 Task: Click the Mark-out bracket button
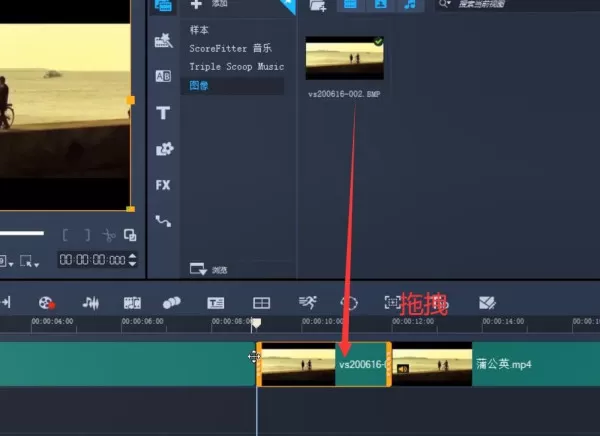88,235
